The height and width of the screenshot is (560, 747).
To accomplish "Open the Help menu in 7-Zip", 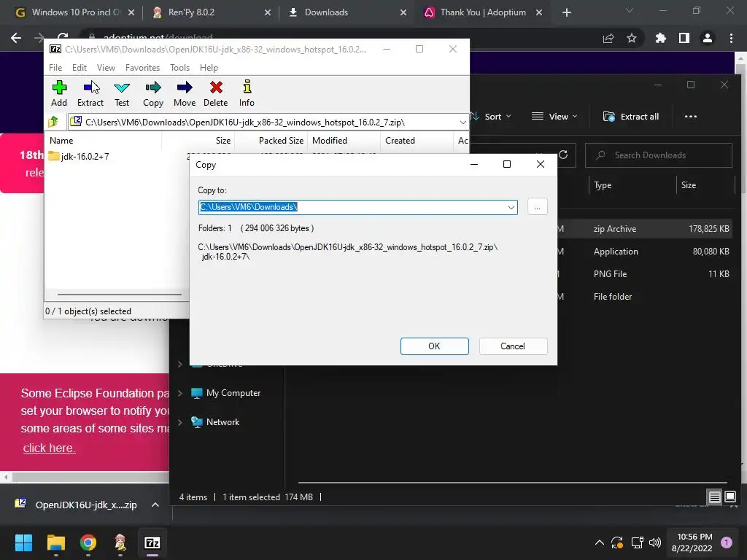I will pyautogui.click(x=209, y=68).
